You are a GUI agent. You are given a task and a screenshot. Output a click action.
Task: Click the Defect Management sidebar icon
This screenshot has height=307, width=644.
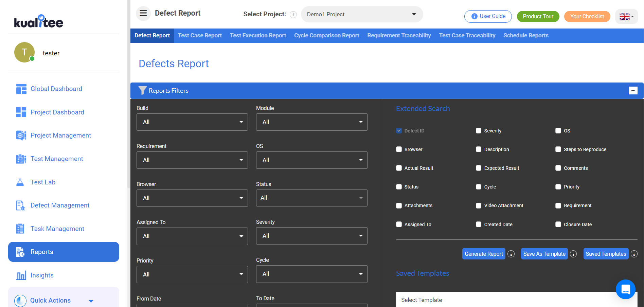coord(20,205)
